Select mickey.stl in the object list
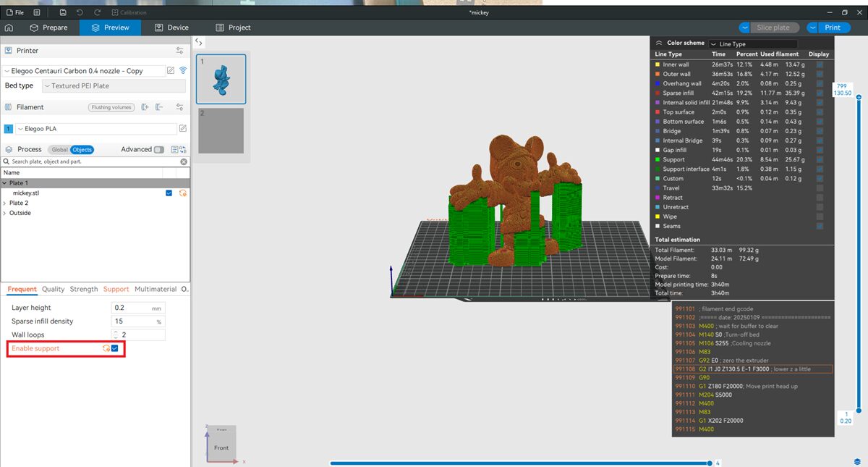Image resolution: width=868 pixels, height=467 pixels. click(x=26, y=193)
